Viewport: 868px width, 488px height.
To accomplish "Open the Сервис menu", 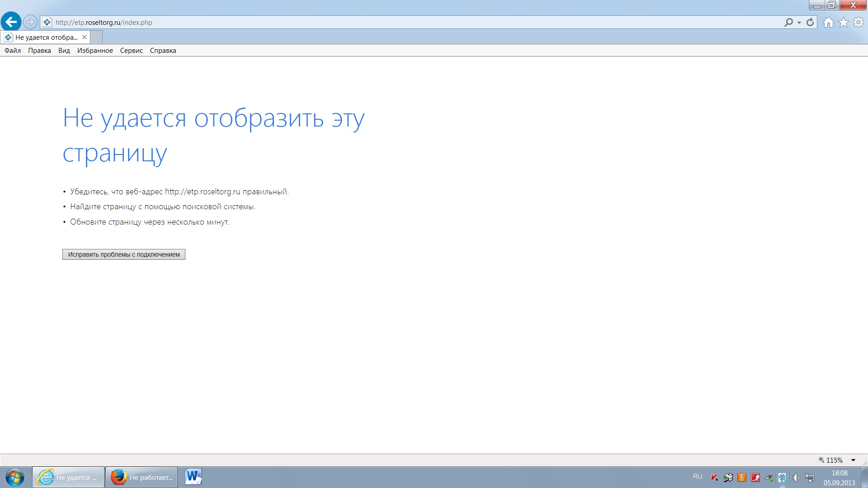I will (131, 51).
